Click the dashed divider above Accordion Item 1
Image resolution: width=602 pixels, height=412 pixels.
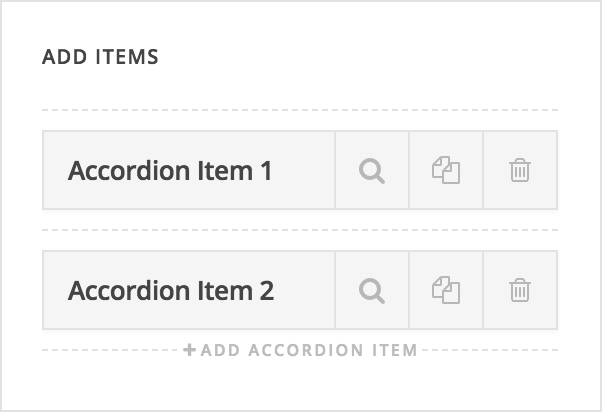point(300,110)
